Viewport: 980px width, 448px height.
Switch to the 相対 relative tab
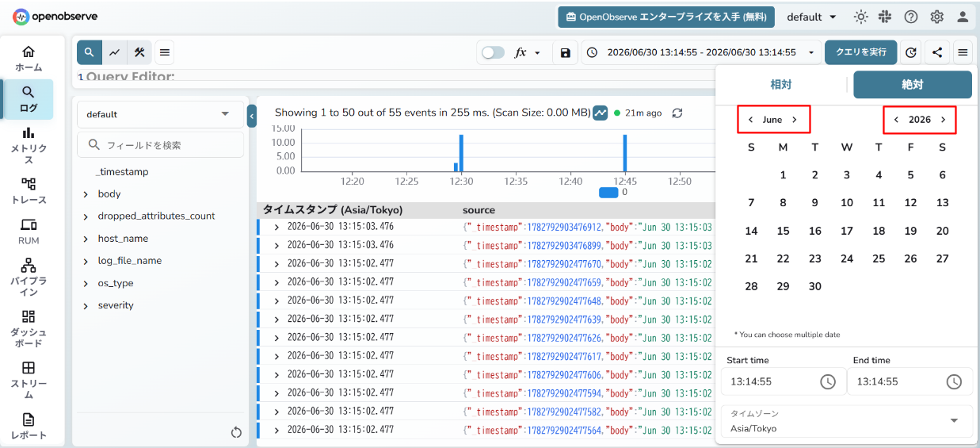tap(780, 85)
